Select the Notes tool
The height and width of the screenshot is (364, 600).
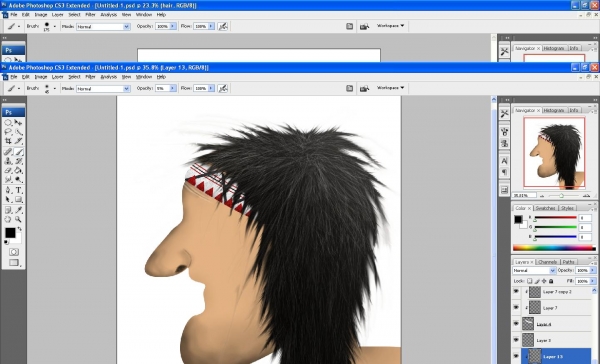(8, 210)
